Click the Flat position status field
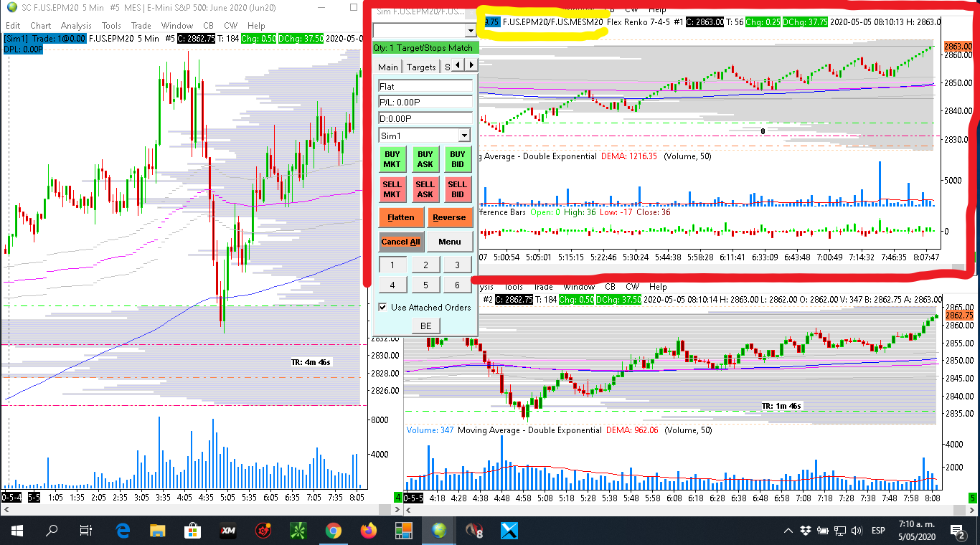 coord(425,86)
